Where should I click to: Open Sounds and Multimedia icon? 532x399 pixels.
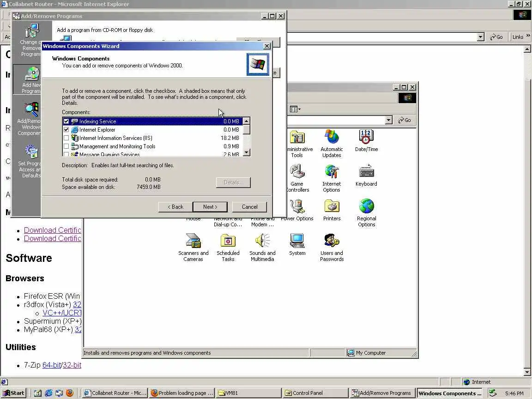point(262,248)
